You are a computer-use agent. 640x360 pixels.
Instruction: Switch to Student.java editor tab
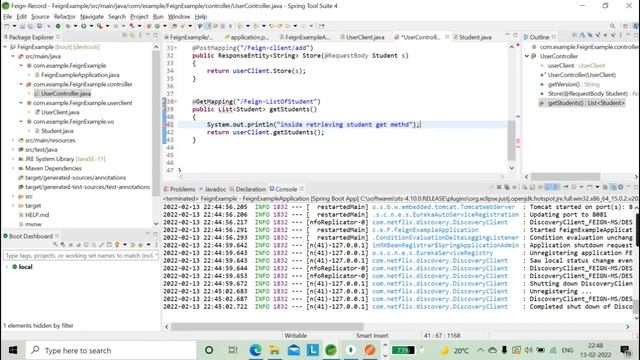coord(473,37)
